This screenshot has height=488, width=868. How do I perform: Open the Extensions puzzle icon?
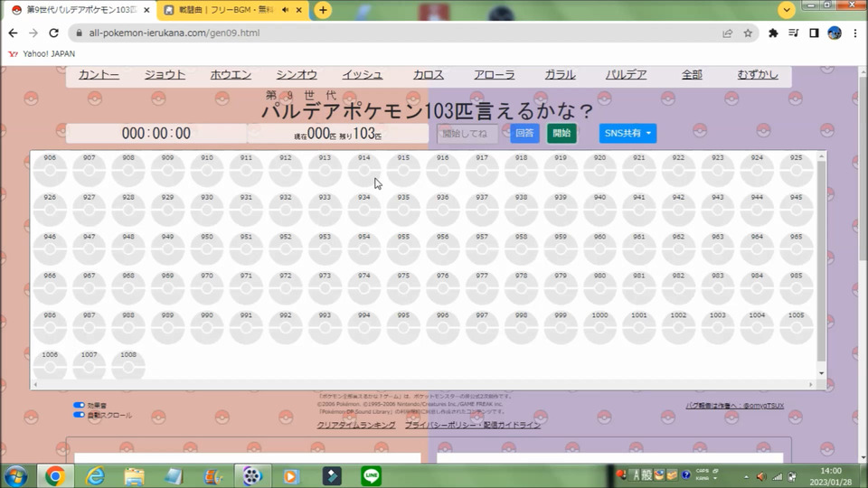point(773,33)
